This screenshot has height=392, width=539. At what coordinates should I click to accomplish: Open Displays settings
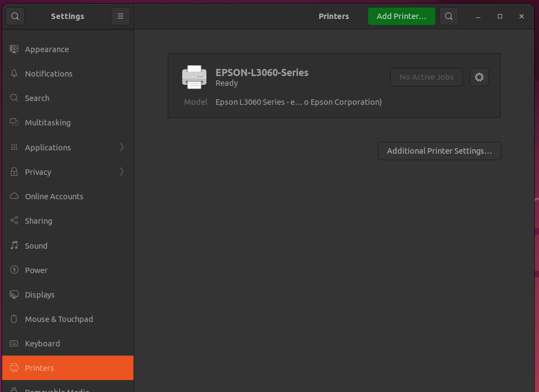point(68,295)
